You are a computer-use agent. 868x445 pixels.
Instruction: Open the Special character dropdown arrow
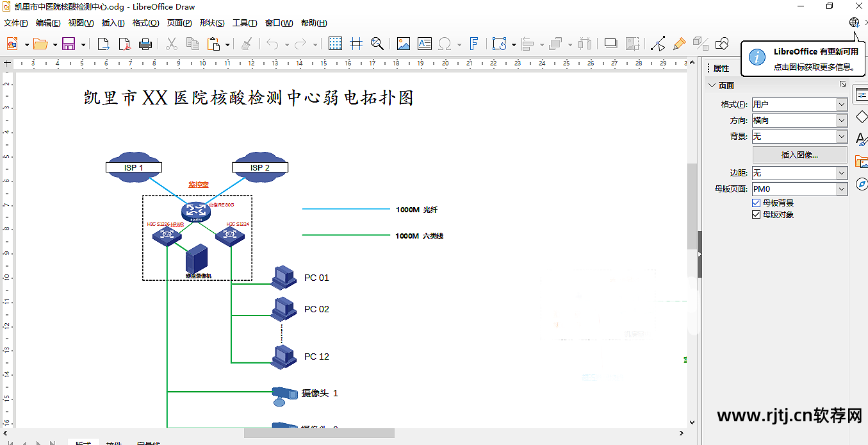[x=459, y=45]
